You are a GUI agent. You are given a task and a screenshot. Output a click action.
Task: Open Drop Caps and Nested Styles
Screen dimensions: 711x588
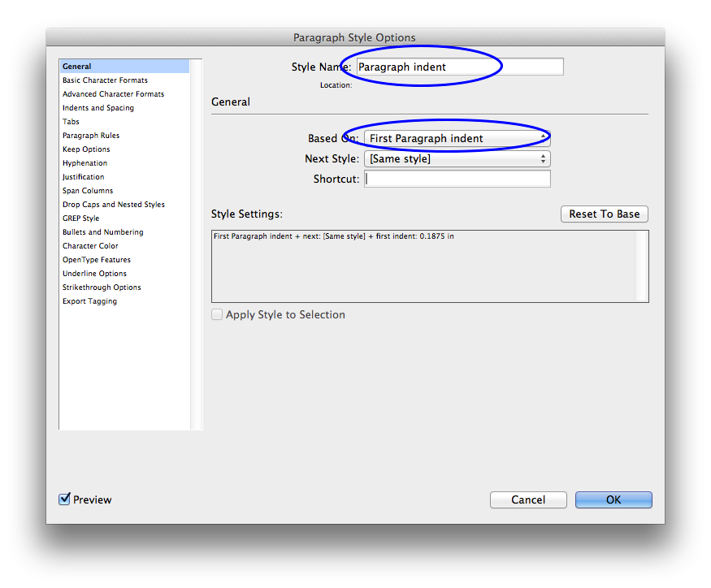114,205
